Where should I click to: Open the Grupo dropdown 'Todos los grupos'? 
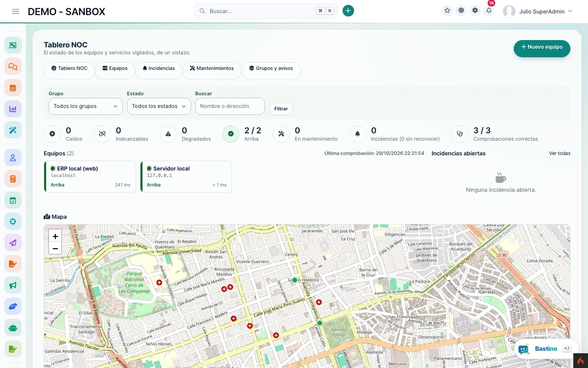tap(86, 106)
